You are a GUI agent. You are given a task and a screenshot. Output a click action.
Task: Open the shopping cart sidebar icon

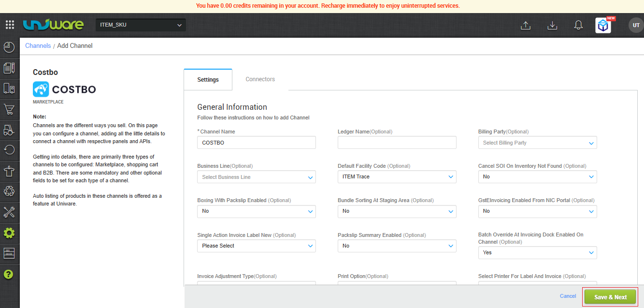click(x=9, y=109)
